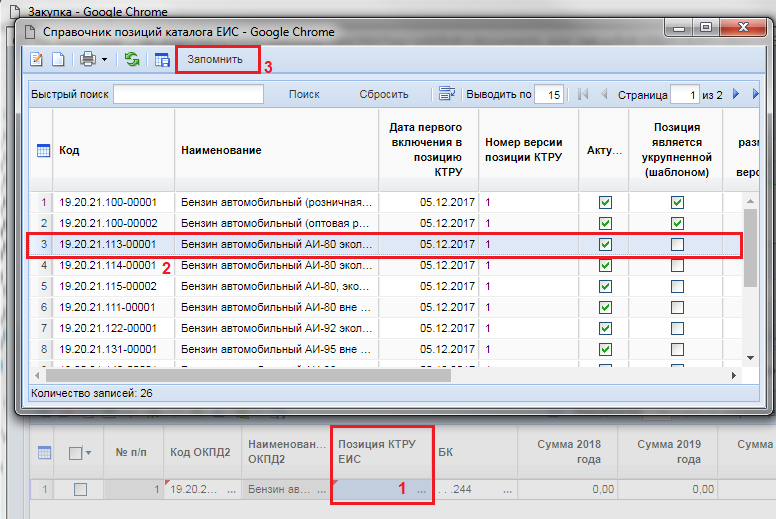Click the Код column header
Image resolution: width=776 pixels, height=519 pixels.
click(69, 150)
